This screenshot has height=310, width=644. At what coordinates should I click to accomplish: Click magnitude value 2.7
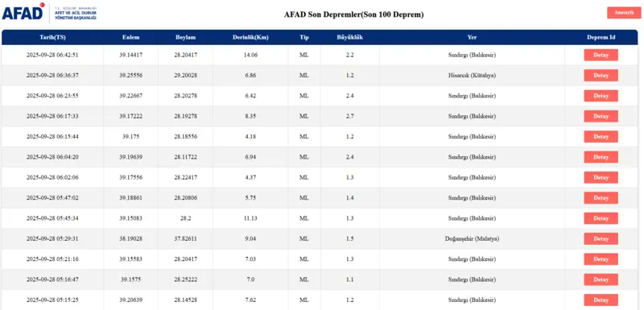350,116
